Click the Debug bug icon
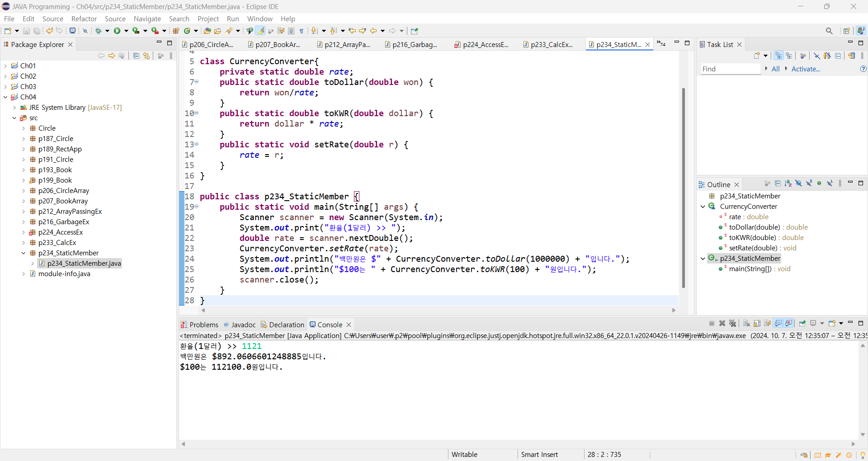Image resolution: width=868 pixels, height=461 pixels. pyautogui.click(x=98, y=31)
